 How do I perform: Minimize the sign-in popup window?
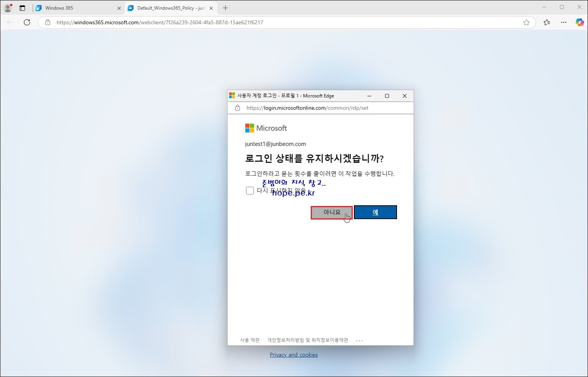(x=369, y=96)
